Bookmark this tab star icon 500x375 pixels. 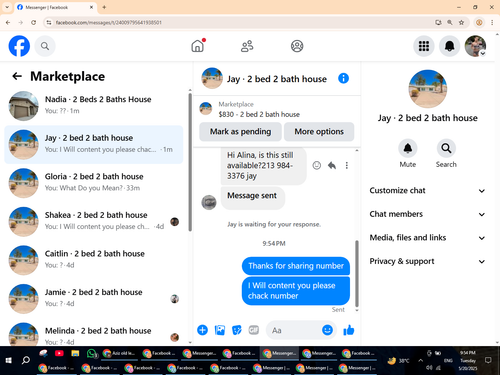461,22
